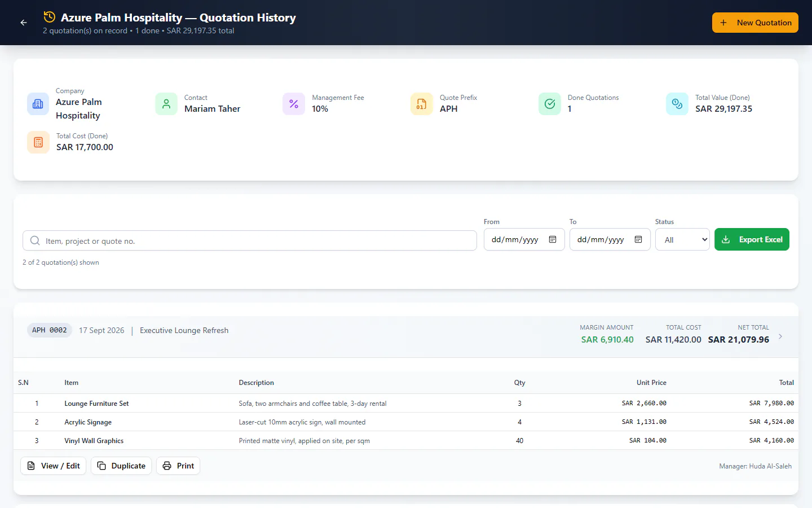Click total cost SAR 11,420.00

673,340
